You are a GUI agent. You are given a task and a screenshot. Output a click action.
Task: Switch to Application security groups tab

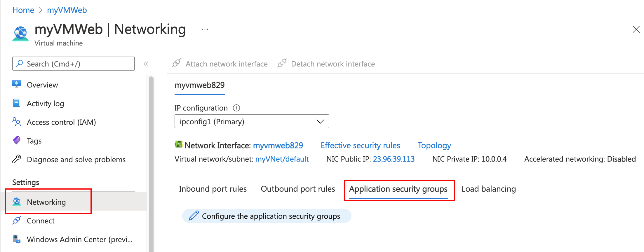point(398,190)
